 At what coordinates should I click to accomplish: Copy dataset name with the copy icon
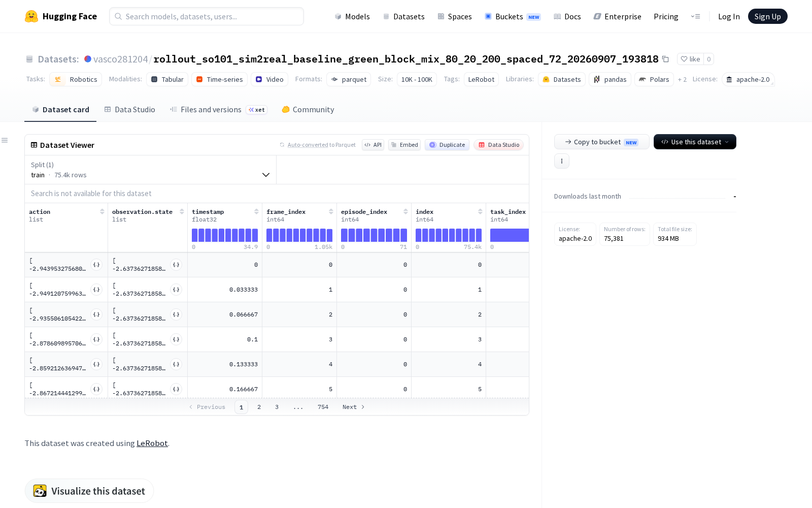tap(665, 59)
